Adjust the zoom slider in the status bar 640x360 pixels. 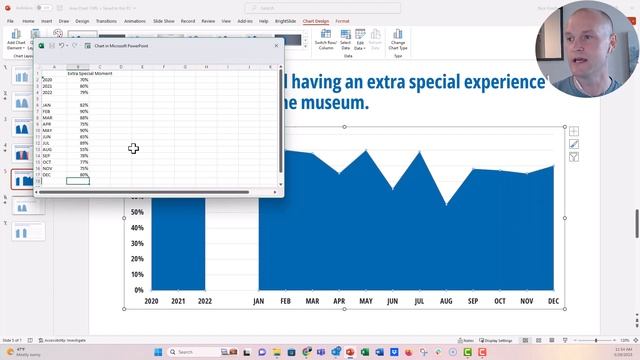coord(595,340)
